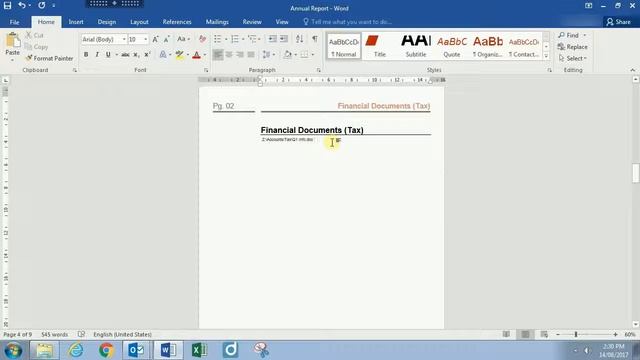
Task: Switch to Web Layout view
Action: click(x=544, y=334)
